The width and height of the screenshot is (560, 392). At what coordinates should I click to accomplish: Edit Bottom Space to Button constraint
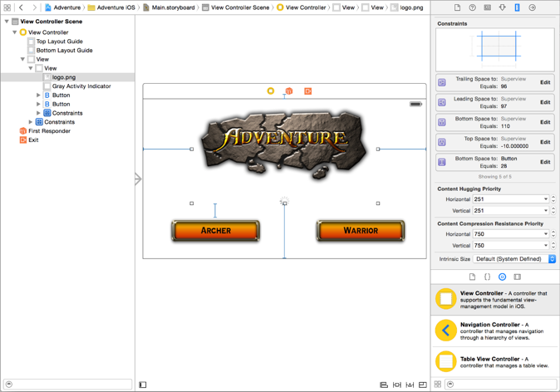point(545,162)
